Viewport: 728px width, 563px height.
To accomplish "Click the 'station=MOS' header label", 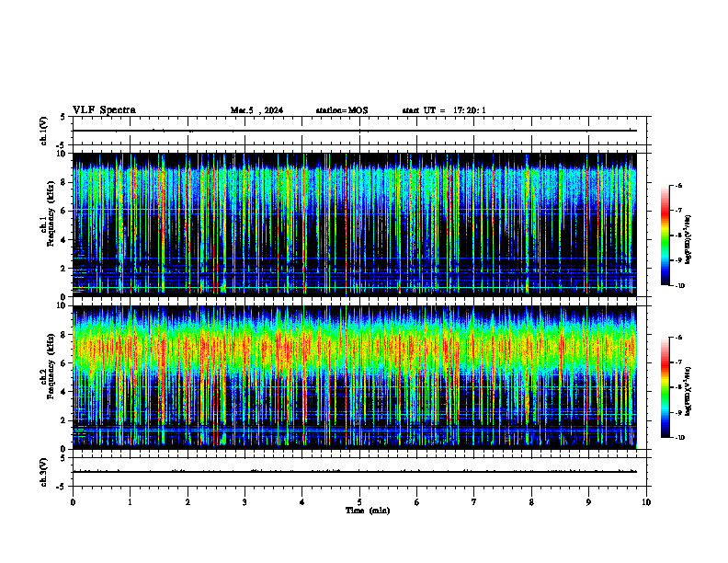I will pos(342,110).
